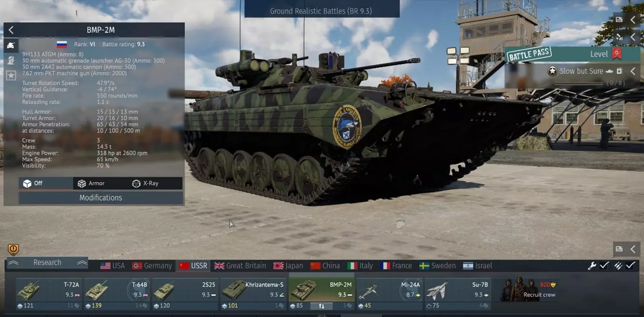Switch to the Italy nation tab
644x317 pixels.
click(x=360, y=266)
